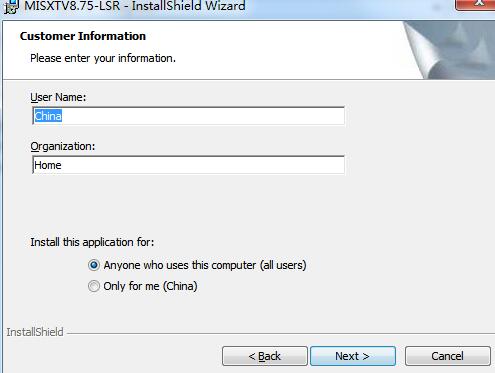Click the highlighted 'China' text
Screen dimensions: 495x373
(48, 116)
